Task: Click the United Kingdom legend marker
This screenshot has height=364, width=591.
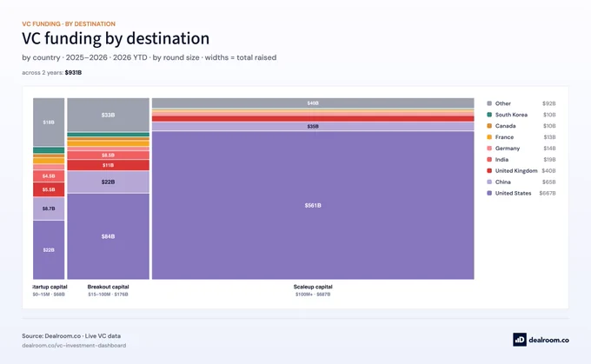Action: point(489,170)
